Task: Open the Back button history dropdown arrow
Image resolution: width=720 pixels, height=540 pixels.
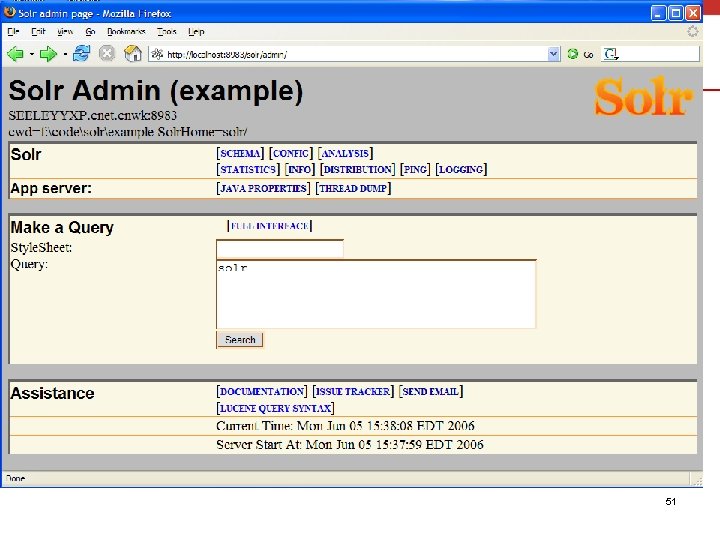Action: click(x=32, y=54)
